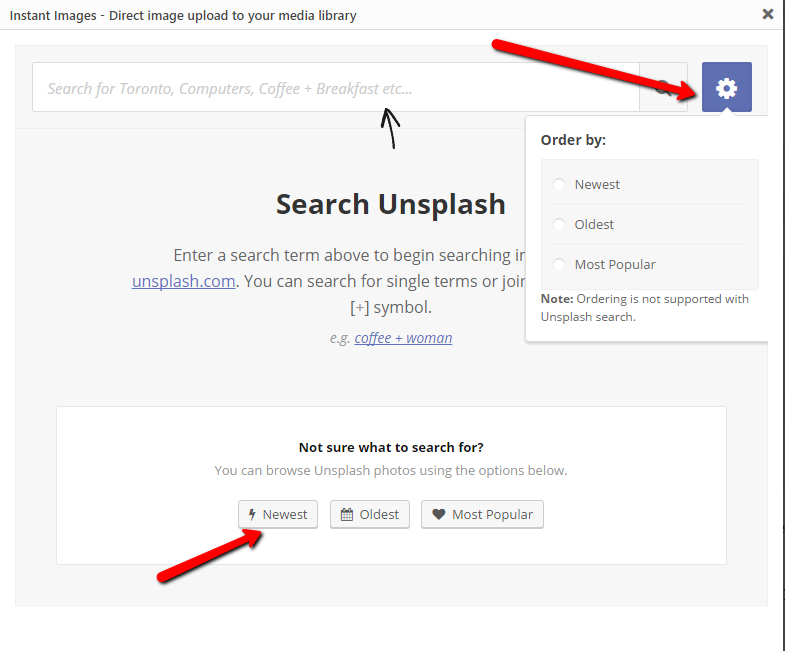This screenshot has height=651, width=785.
Task: Click 'You can browse Unsplash photos' text
Action: coord(391,471)
